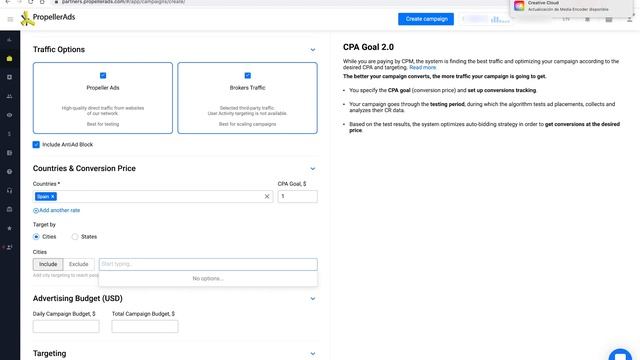This screenshot has width=640, height=360.
Task: Click the star icon in left sidebar
Action: 9,228
